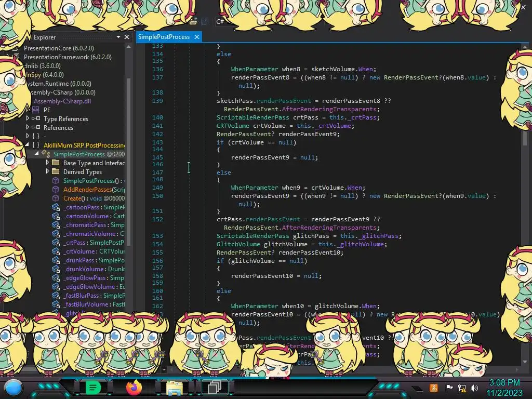
Task: Expand the '-' namespace node
Action: (28, 136)
